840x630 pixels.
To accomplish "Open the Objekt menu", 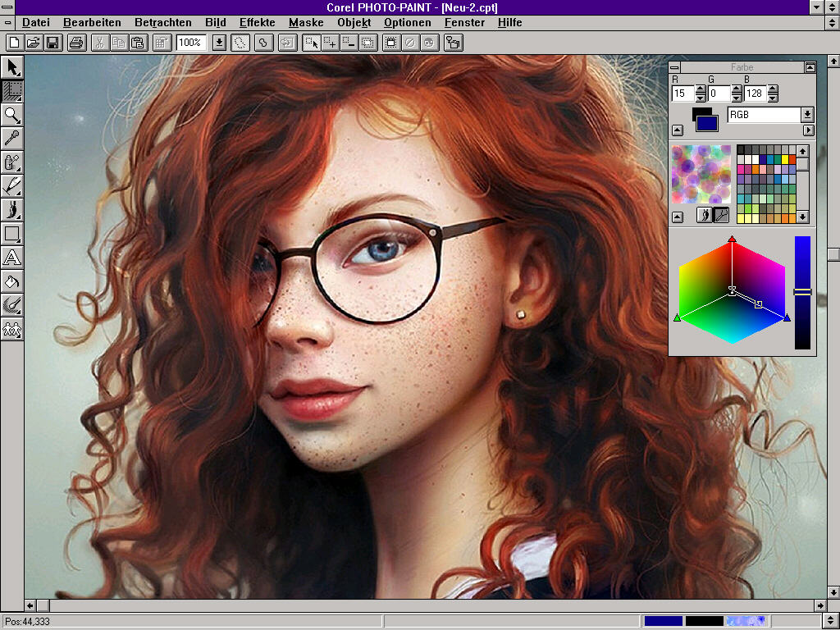I will [x=354, y=22].
